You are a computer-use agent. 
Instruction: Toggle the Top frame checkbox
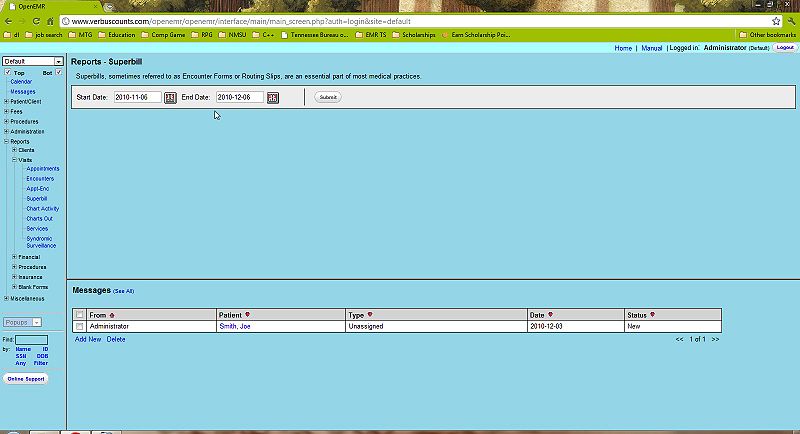pyautogui.click(x=8, y=72)
